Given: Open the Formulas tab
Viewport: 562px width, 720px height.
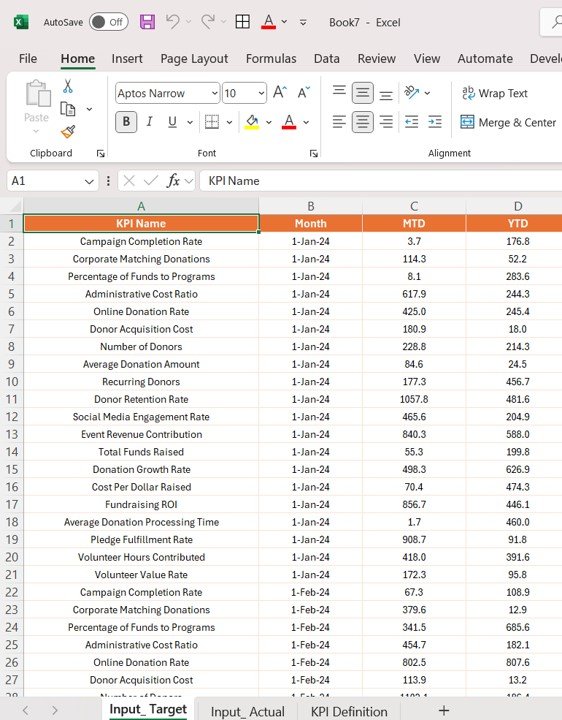Looking at the screenshot, I should coord(271,59).
